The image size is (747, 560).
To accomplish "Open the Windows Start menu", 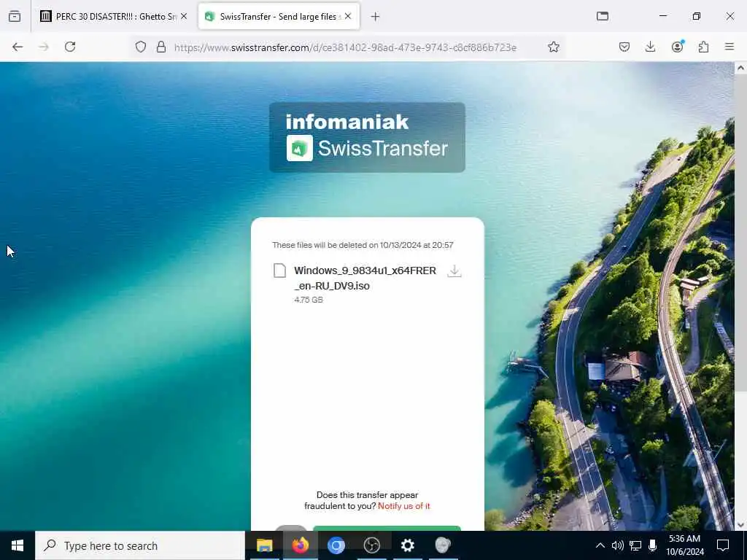I will tap(18, 545).
